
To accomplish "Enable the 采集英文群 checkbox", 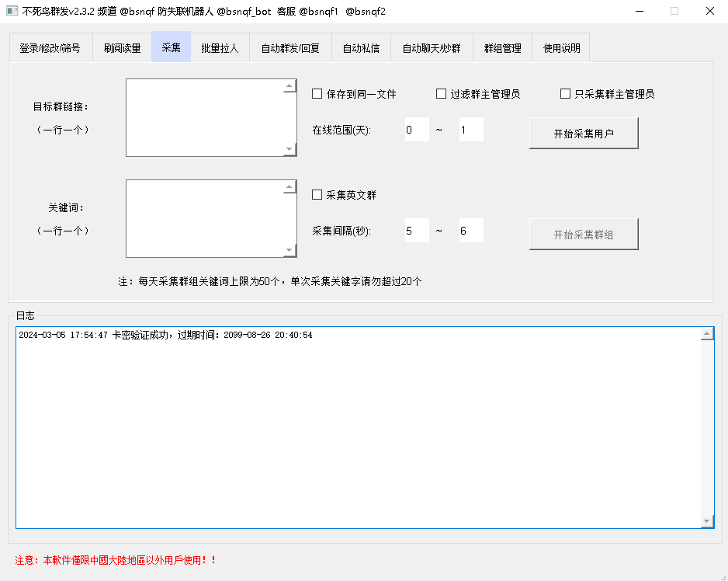I will [x=317, y=195].
